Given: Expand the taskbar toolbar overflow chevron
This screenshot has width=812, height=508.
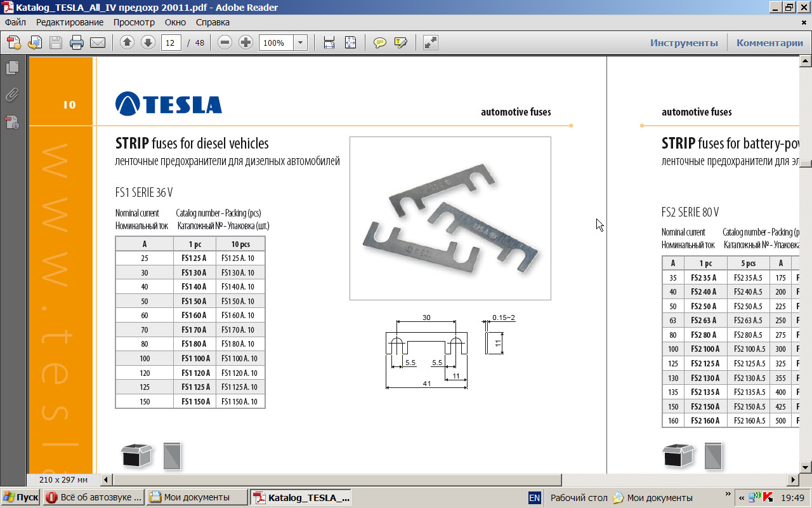Looking at the screenshot, I should pos(727,494).
